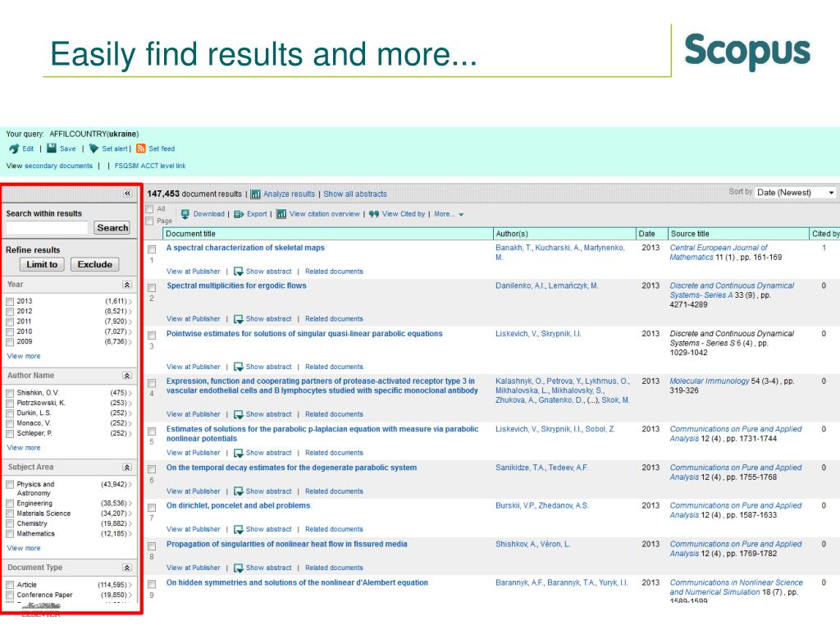Check the 2013 year filter

[x=10, y=302]
